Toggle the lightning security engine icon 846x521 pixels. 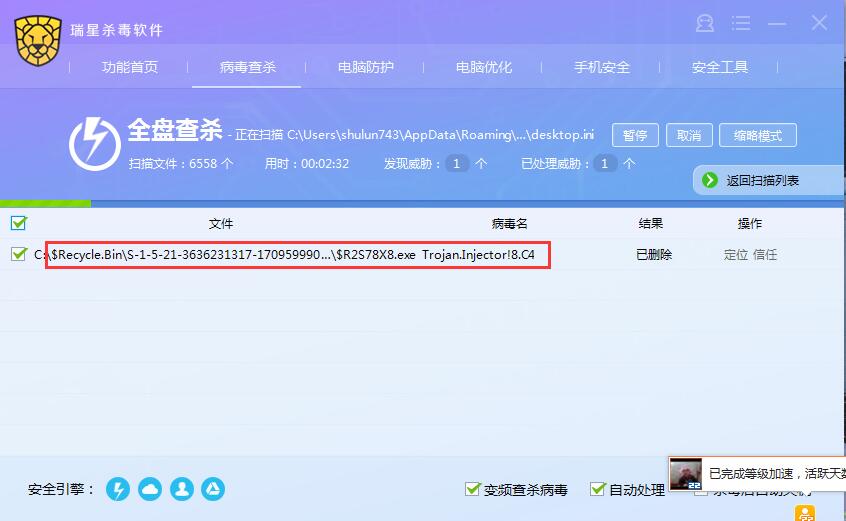click(x=118, y=489)
